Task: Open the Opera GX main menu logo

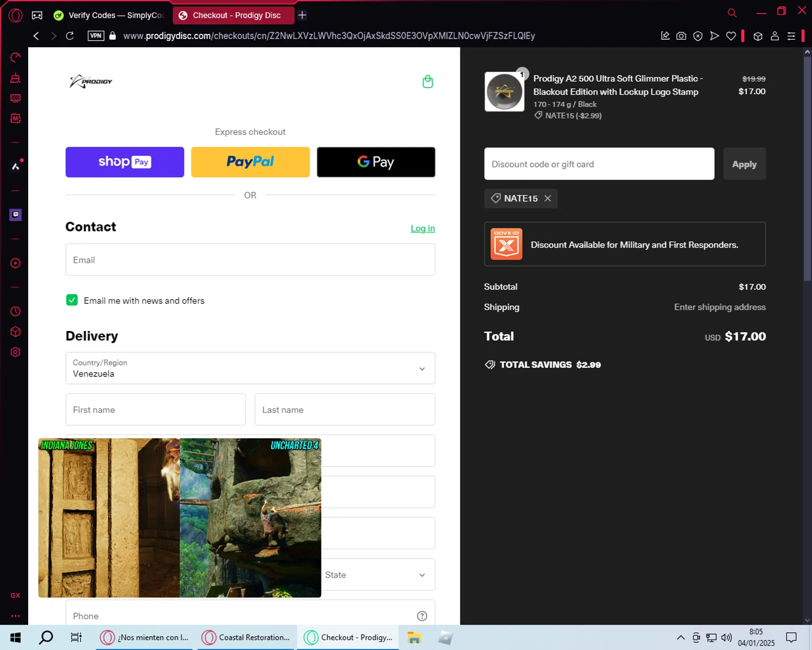Action: pyautogui.click(x=15, y=15)
